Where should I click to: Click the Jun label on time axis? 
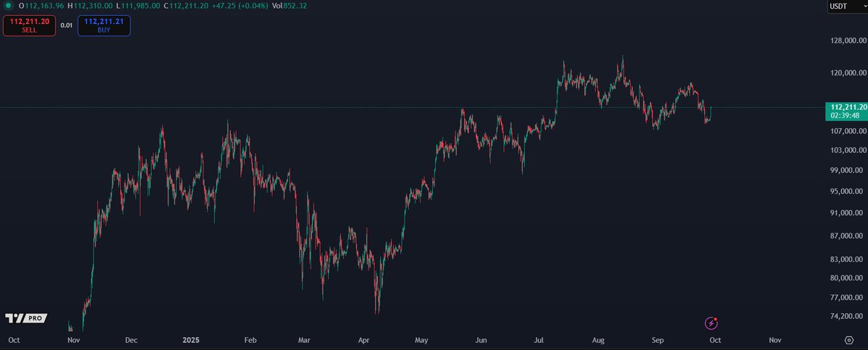click(x=481, y=340)
